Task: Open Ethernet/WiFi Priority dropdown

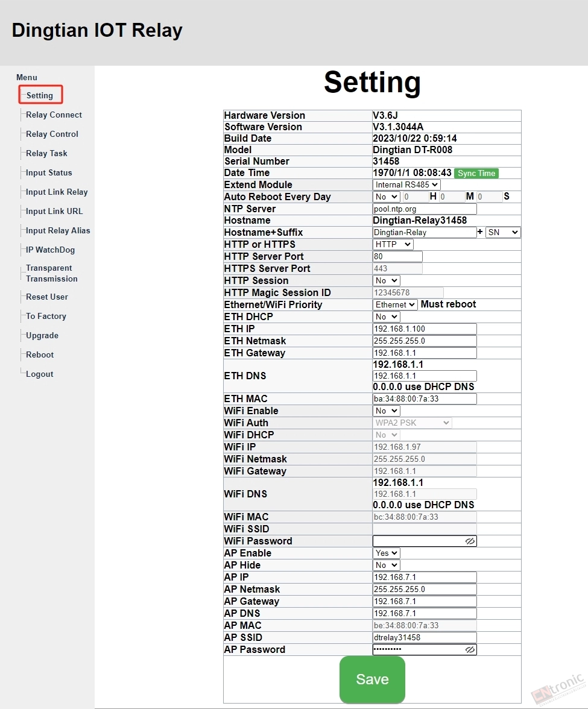Action: coord(395,305)
